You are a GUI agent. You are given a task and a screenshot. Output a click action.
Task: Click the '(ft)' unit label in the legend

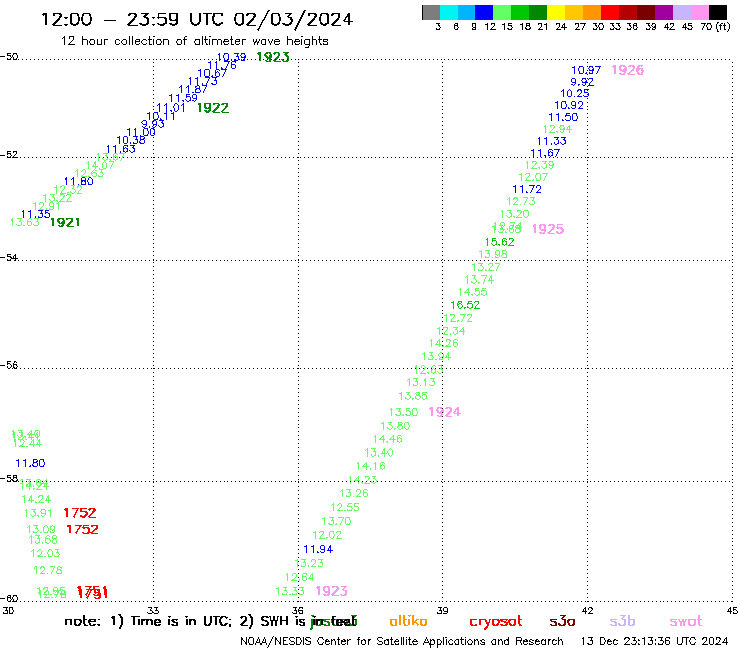coord(723,27)
